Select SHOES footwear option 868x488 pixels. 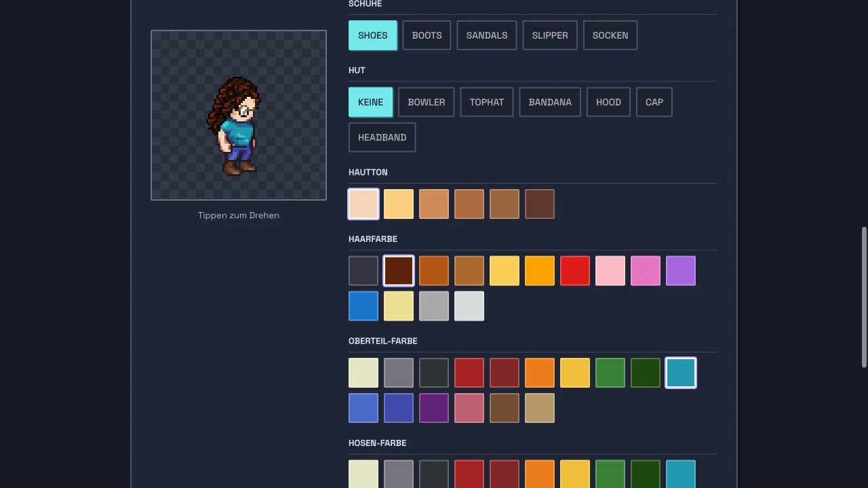(x=373, y=35)
